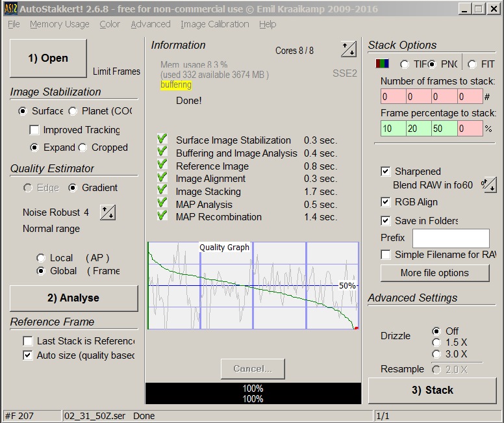The image size is (504, 423).
Task: Set Drizzle to 1.5 X
Action: [436, 342]
